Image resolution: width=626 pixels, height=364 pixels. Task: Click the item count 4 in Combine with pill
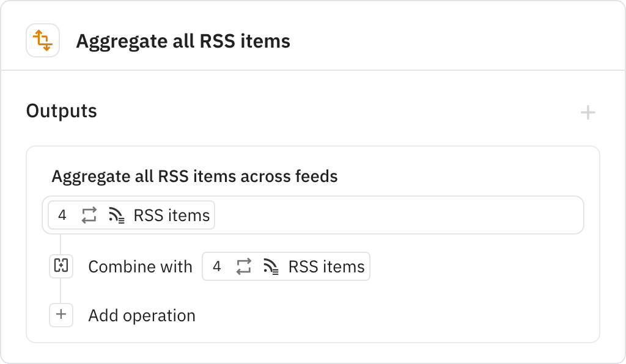click(x=218, y=266)
